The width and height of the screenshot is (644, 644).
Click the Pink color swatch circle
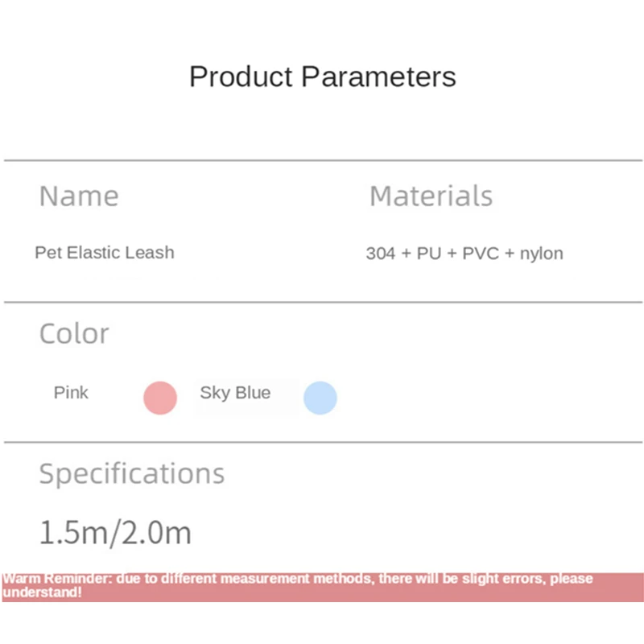[x=160, y=398]
